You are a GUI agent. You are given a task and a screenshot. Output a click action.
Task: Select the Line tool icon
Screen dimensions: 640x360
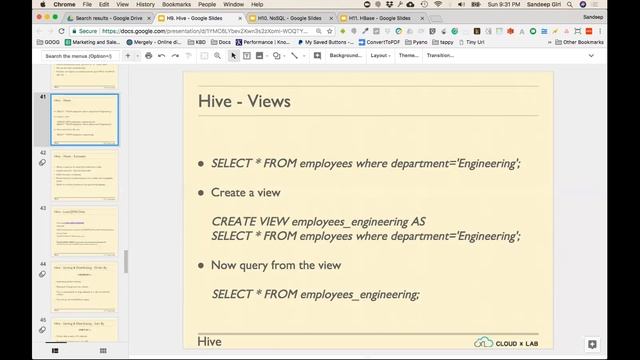[294, 56]
